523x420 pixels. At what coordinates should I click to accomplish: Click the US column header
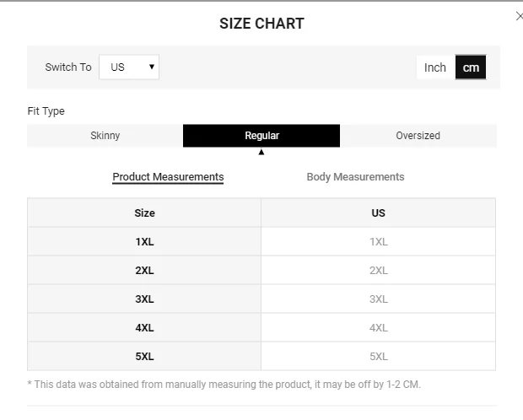[378, 213]
